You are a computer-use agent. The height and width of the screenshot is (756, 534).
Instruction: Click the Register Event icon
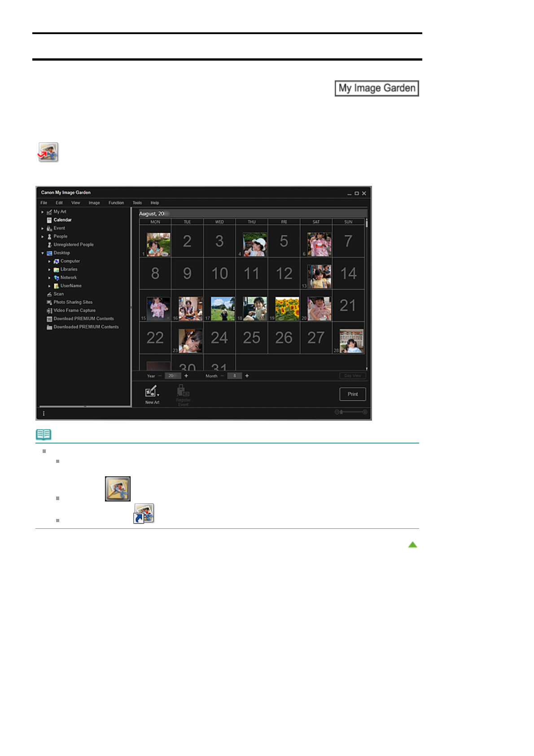182,390
